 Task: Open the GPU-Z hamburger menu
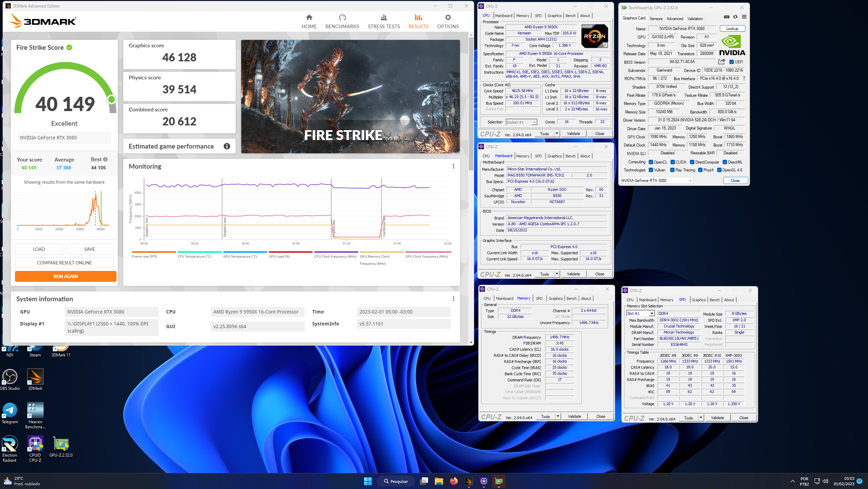coord(744,17)
